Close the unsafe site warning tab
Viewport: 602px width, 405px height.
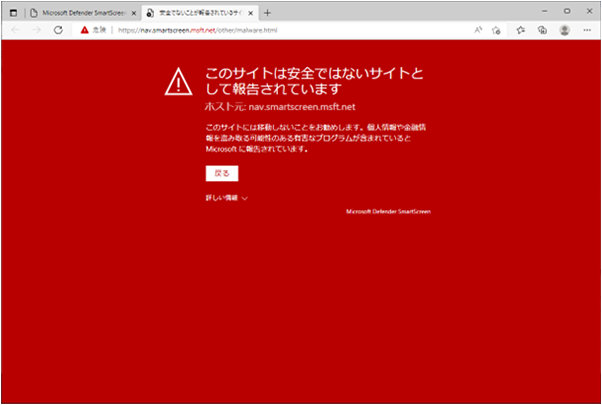[x=251, y=13]
